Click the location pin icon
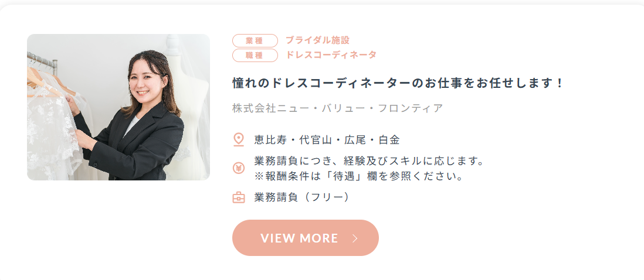This screenshot has width=644, height=280. coord(239,139)
